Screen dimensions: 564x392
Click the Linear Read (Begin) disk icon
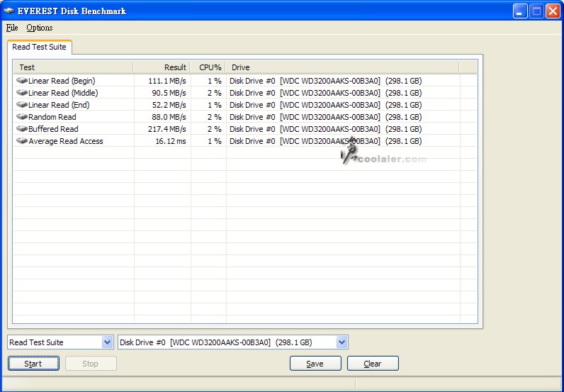click(22, 80)
